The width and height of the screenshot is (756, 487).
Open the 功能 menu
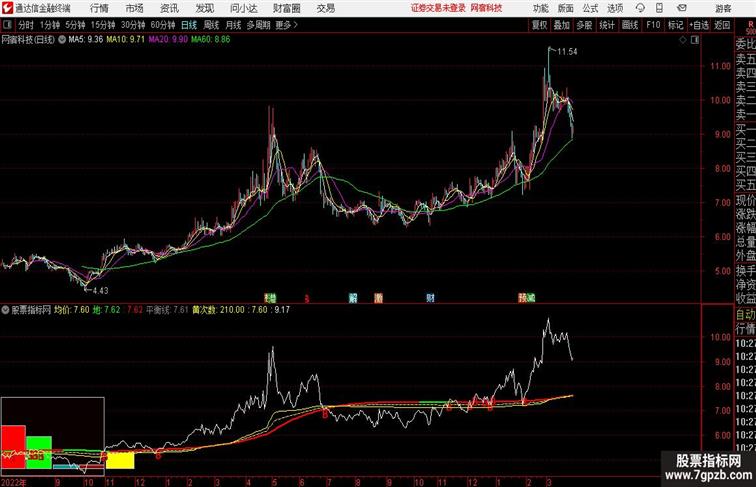tap(541, 8)
